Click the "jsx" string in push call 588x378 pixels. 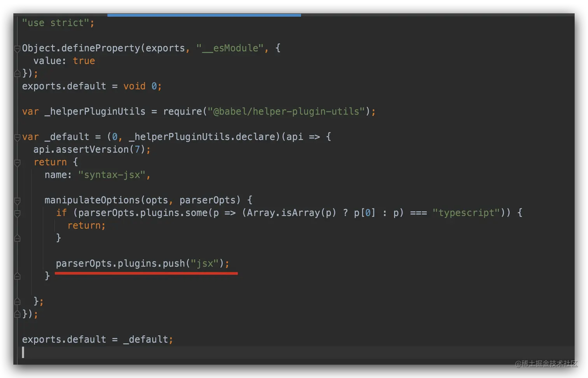tap(205, 263)
